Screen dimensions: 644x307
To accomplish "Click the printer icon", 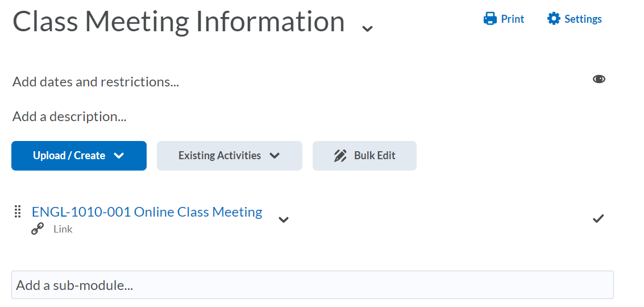I will (x=489, y=19).
